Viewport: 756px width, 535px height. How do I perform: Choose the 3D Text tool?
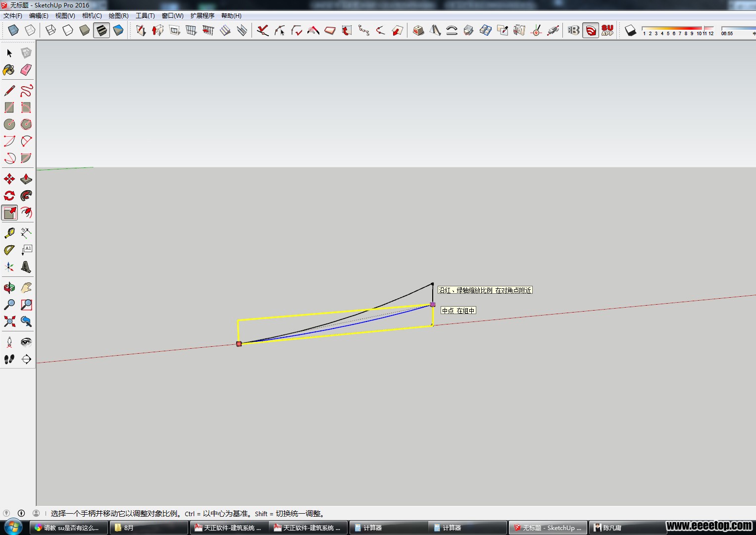pos(26,267)
